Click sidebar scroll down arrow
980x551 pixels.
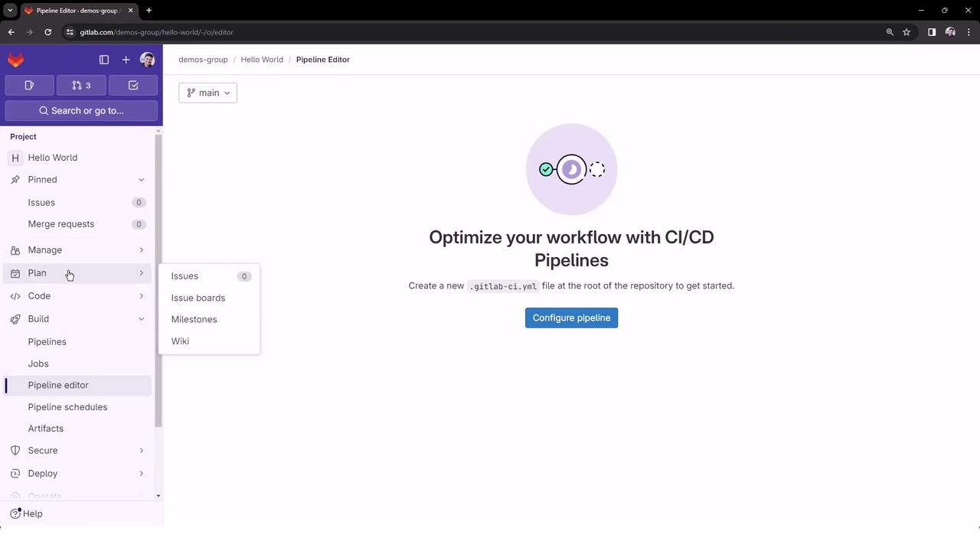point(158,497)
